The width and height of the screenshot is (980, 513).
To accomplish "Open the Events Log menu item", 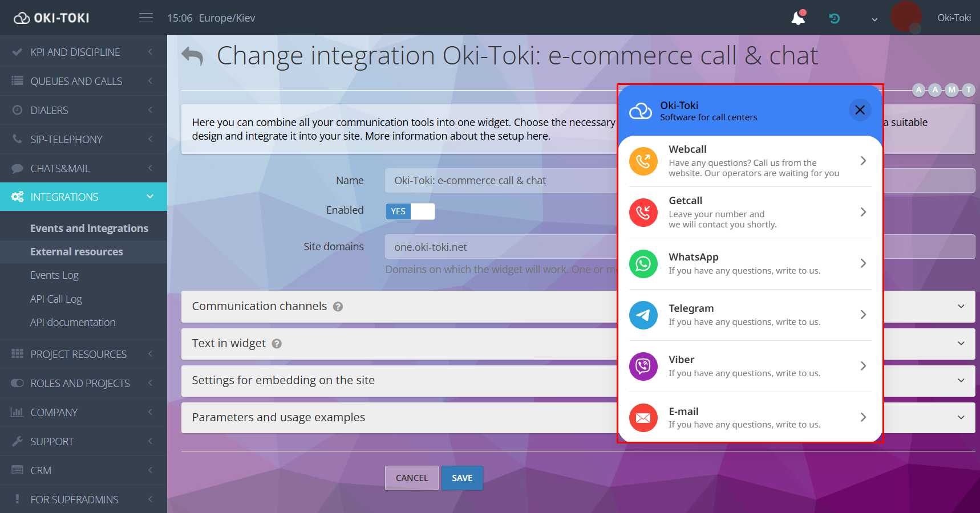I will (54, 275).
